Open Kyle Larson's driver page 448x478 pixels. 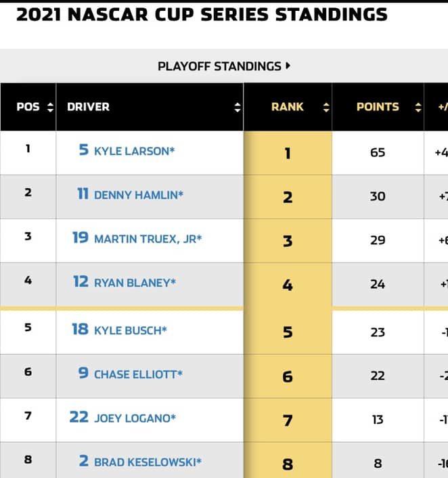click(x=135, y=151)
